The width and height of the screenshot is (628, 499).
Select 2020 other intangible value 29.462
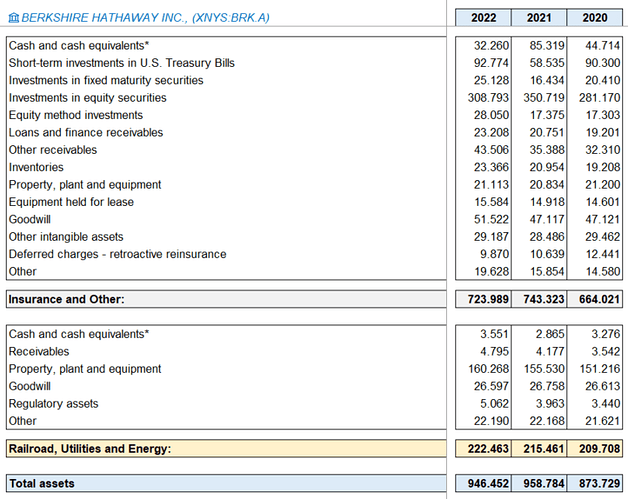[x=603, y=237]
